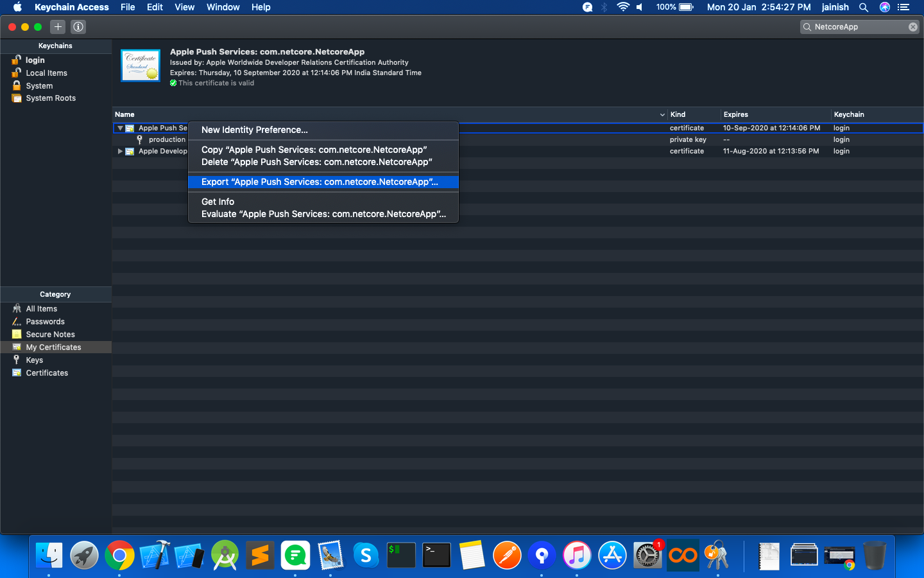
Task: Sort the list by Keychain column
Action: coord(877,114)
